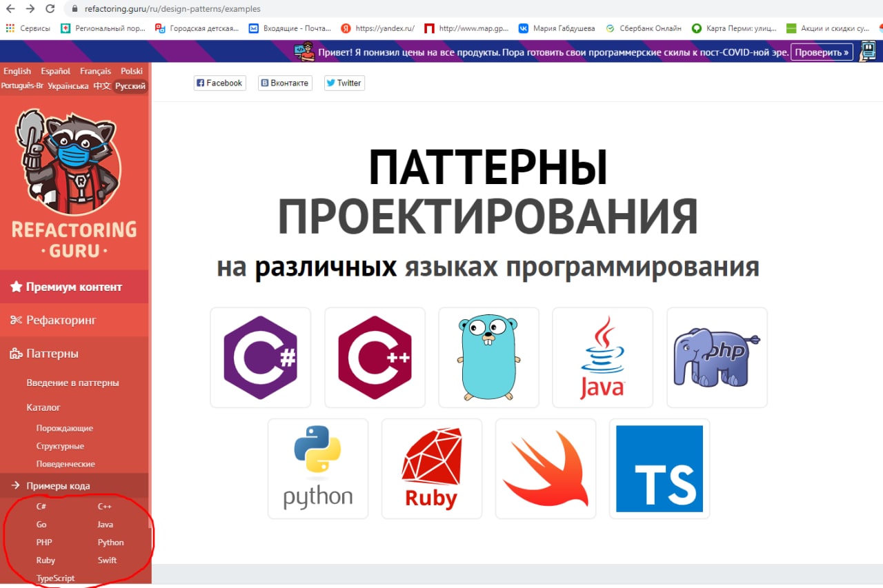The height and width of the screenshot is (588, 883).
Task: Switch site language to English
Action: (17, 71)
